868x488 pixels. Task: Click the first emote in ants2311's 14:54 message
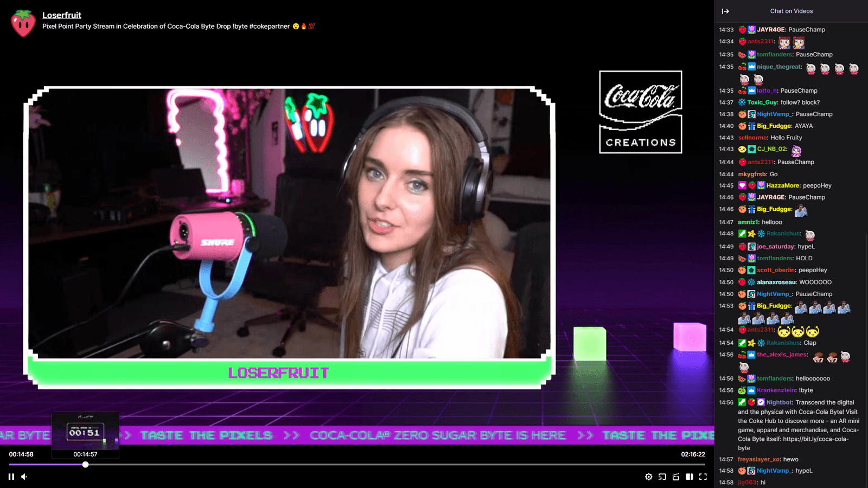pyautogui.click(x=783, y=331)
